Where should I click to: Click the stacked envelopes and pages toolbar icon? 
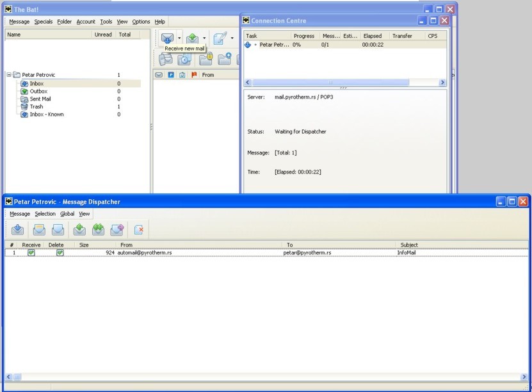point(166,59)
